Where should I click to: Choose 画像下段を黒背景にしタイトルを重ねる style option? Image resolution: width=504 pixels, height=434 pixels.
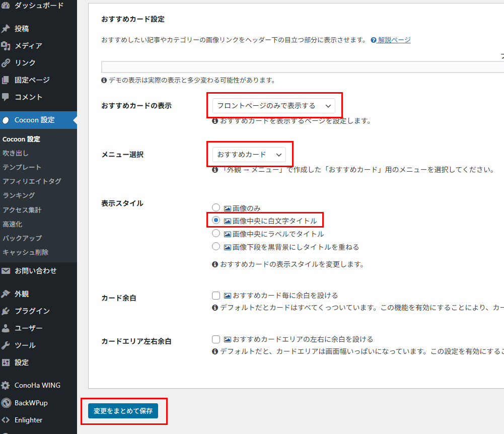(216, 247)
